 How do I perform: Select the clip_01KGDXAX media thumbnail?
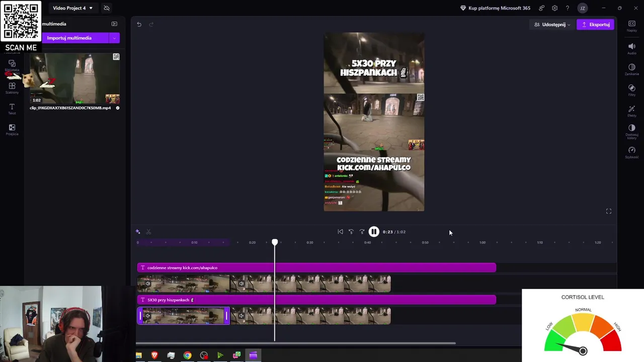point(74,78)
